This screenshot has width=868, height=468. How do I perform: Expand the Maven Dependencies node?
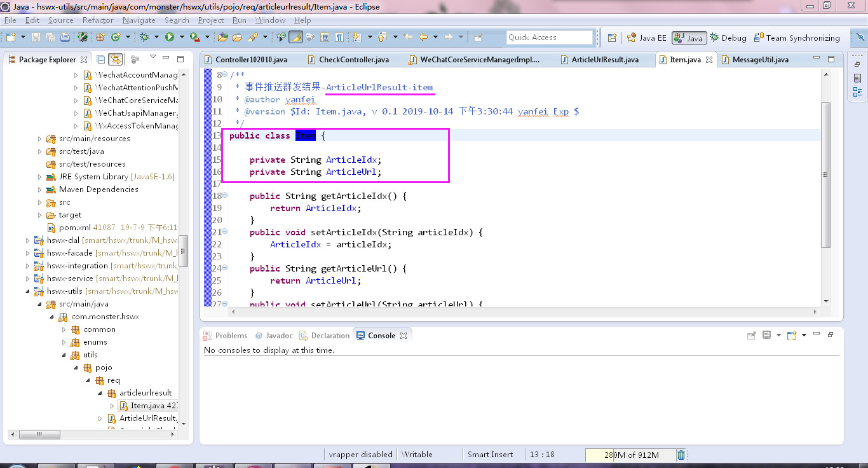(39, 189)
